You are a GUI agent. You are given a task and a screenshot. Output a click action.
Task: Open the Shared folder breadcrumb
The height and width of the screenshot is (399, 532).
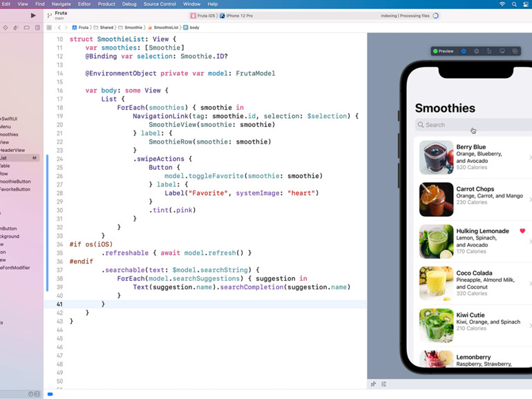tap(104, 28)
